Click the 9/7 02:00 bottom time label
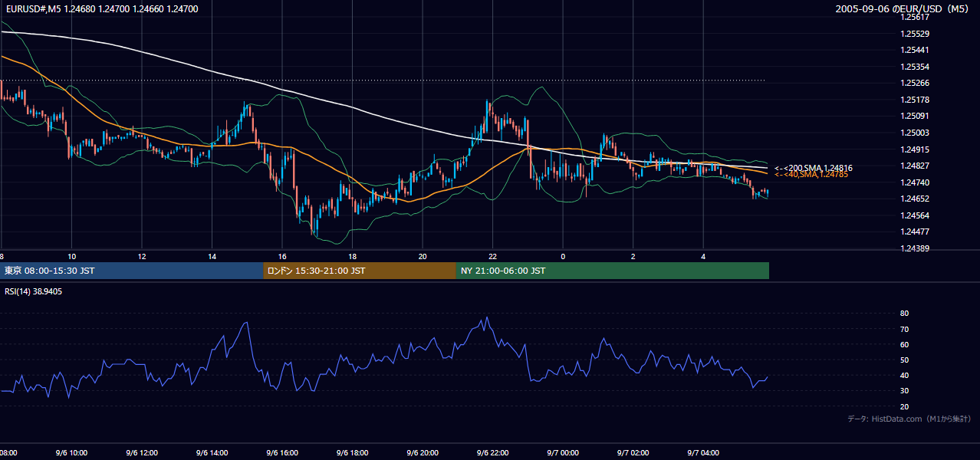This screenshot has height=460, width=980. [633, 452]
